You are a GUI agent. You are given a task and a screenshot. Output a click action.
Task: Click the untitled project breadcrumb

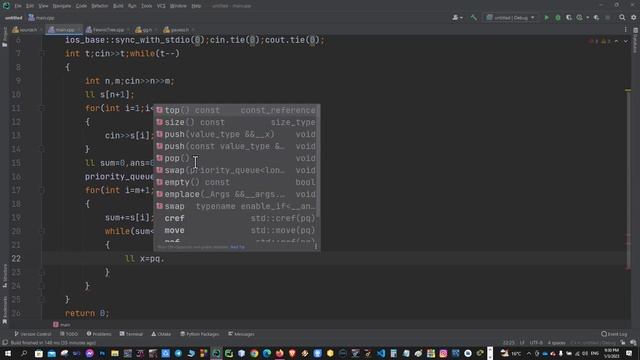point(13,18)
